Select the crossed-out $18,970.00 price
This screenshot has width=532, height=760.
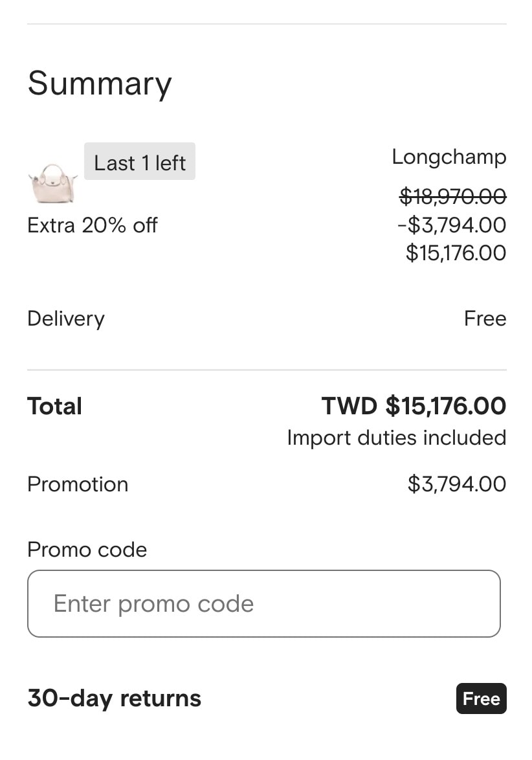(x=452, y=197)
